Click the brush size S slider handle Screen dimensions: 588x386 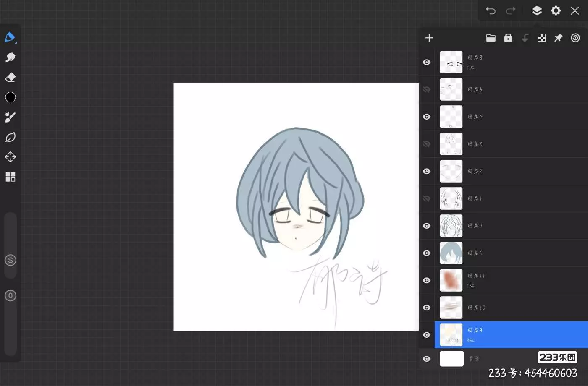pos(10,260)
